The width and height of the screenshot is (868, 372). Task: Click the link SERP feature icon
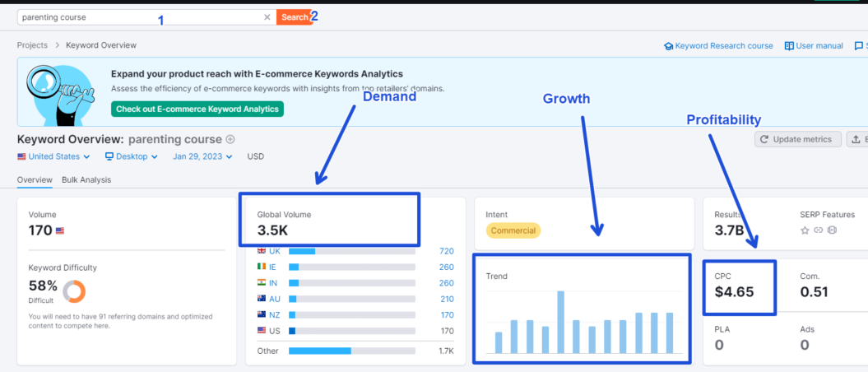818,230
